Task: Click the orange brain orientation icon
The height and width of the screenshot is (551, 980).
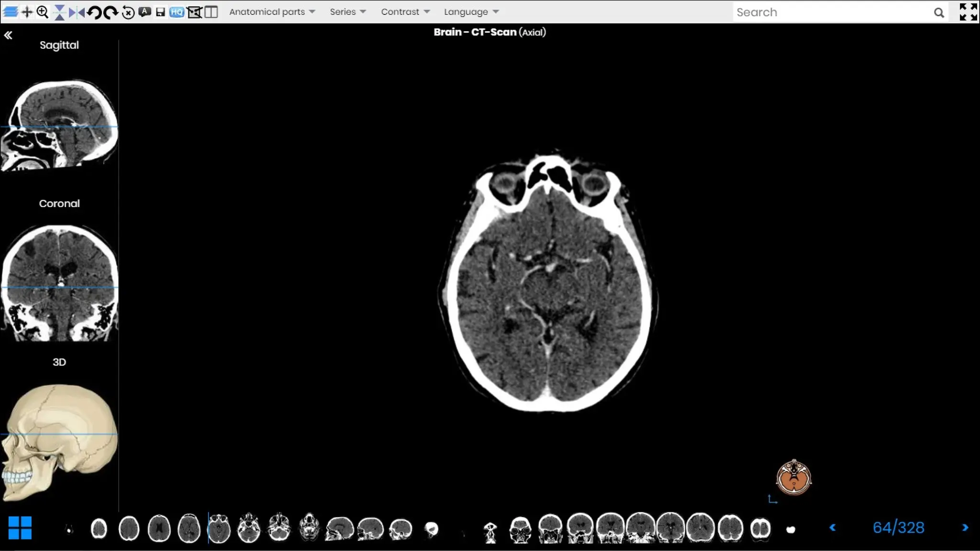Action: tap(794, 477)
